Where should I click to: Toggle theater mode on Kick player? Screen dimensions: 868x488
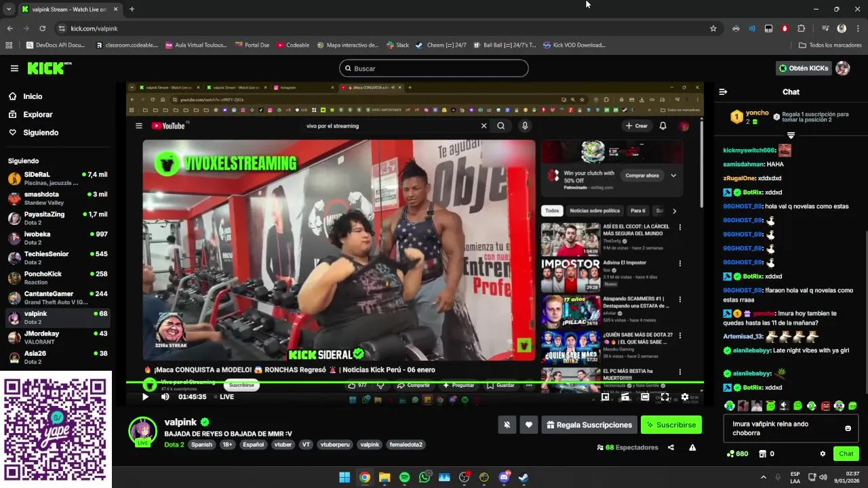pos(645,396)
